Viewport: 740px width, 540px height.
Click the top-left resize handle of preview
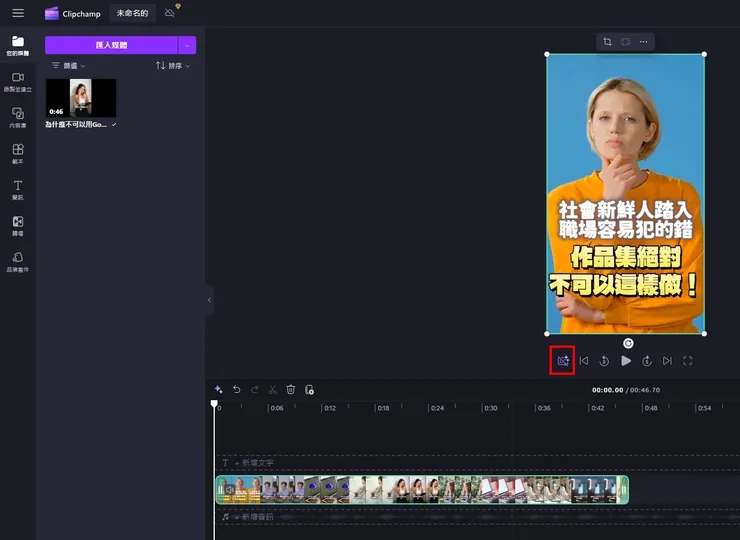coord(547,54)
